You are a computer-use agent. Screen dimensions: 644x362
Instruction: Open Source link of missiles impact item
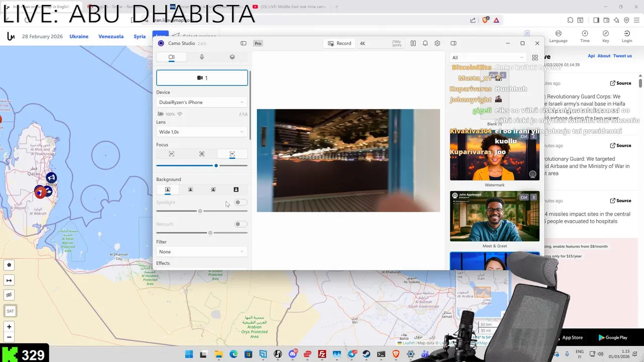pyautogui.click(x=621, y=201)
